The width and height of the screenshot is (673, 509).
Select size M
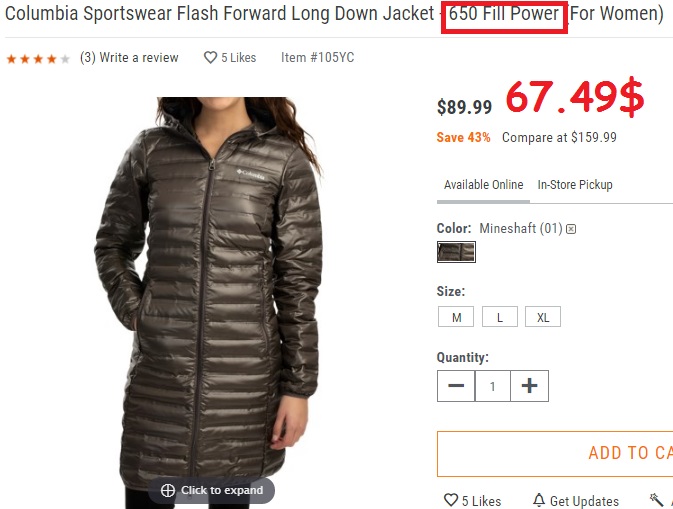pyautogui.click(x=456, y=317)
